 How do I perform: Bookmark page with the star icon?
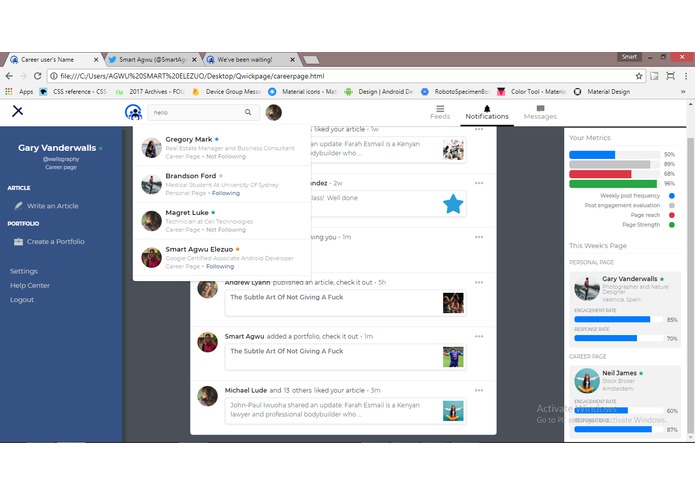[x=639, y=76]
